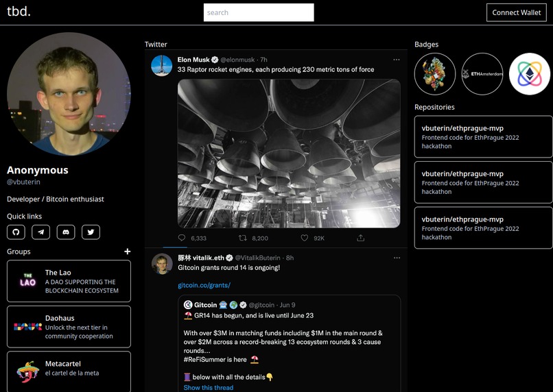553x392 pixels.
Task: Click the Connect Wallet button
Action: click(x=517, y=13)
